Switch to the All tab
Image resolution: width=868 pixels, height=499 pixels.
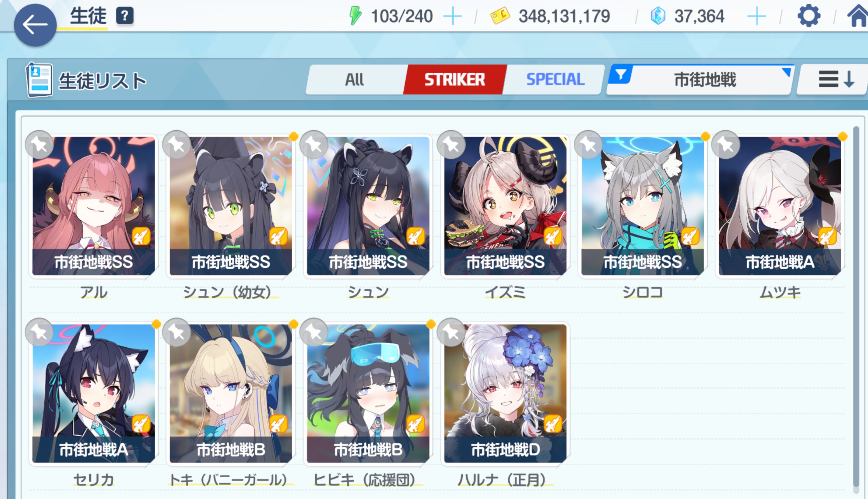354,80
